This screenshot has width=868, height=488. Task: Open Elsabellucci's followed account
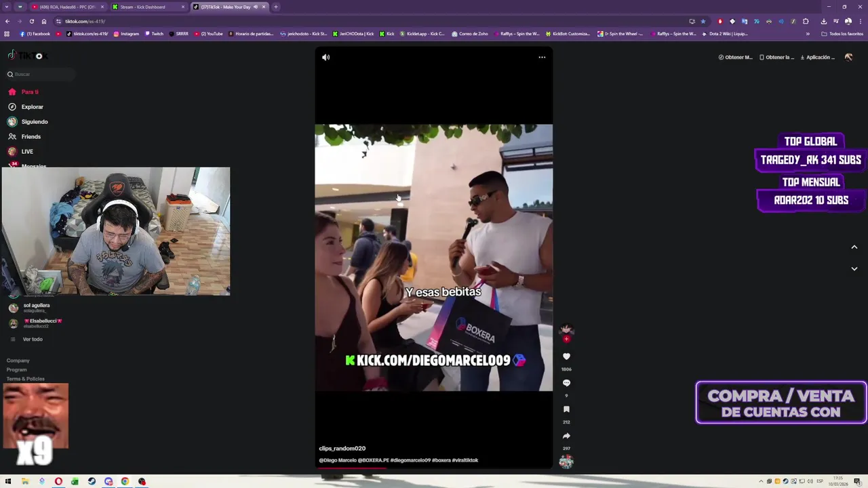[35, 323]
